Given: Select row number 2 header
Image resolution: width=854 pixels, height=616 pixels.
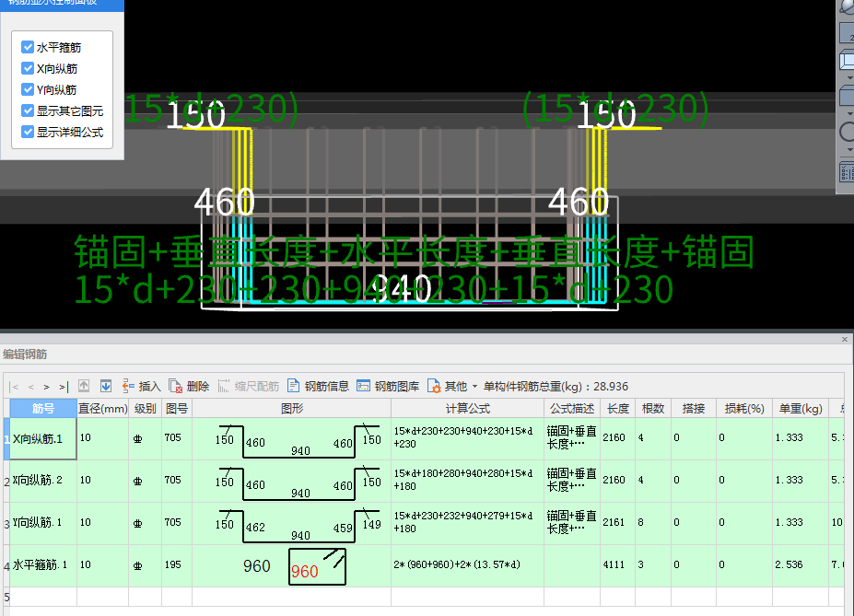Looking at the screenshot, I should (x=6, y=481).
